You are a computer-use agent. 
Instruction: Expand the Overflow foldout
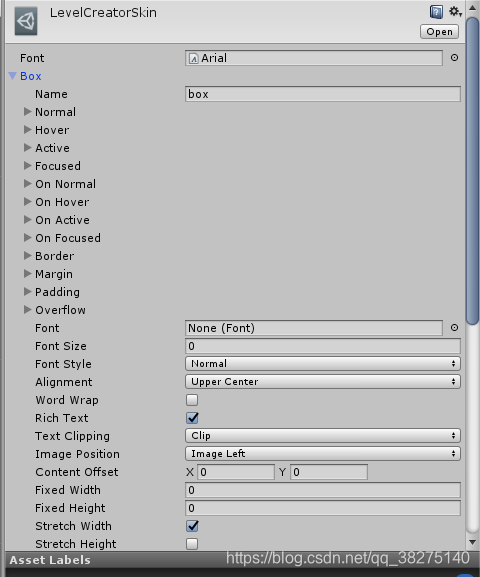(28, 310)
